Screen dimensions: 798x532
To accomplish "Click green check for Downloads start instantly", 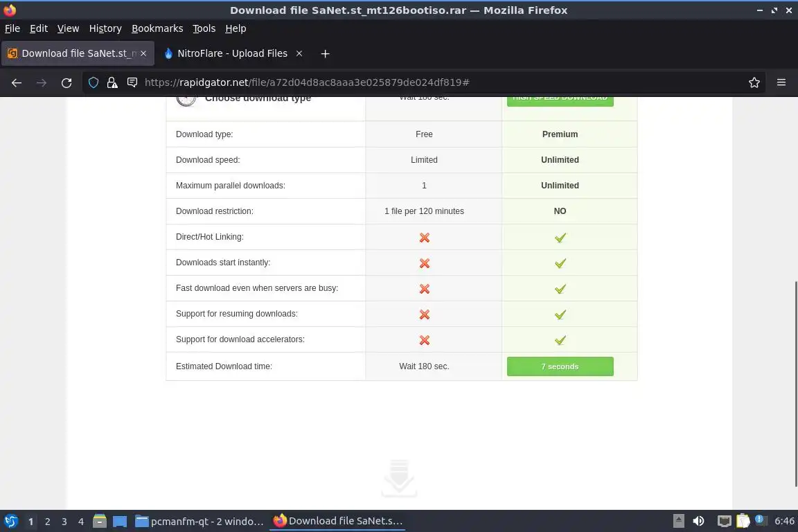I will 560,263.
